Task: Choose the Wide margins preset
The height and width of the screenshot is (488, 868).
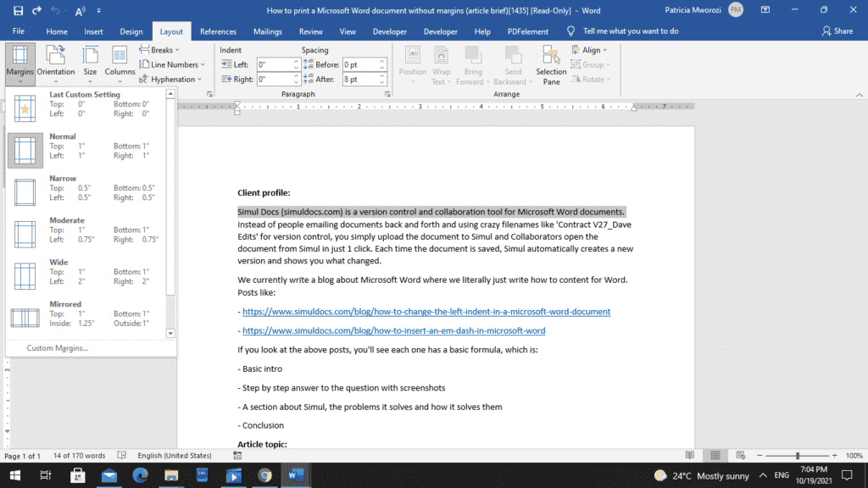Action: [86, 276]
